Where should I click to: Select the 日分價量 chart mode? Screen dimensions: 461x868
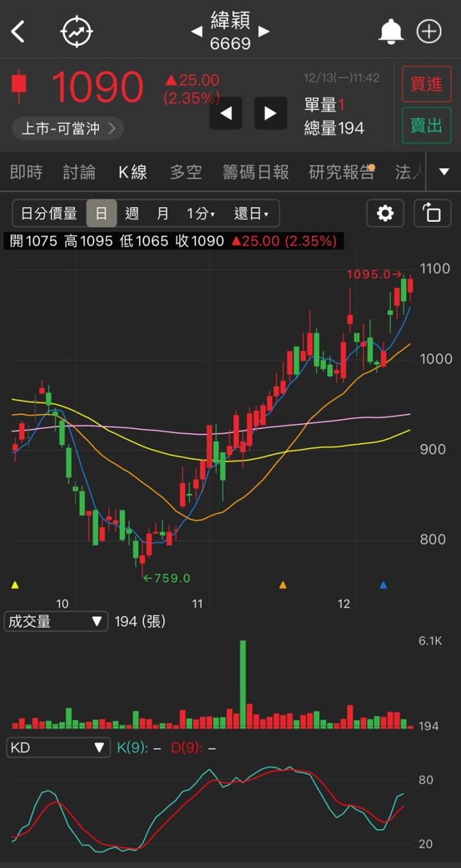[x=49, y=214]
